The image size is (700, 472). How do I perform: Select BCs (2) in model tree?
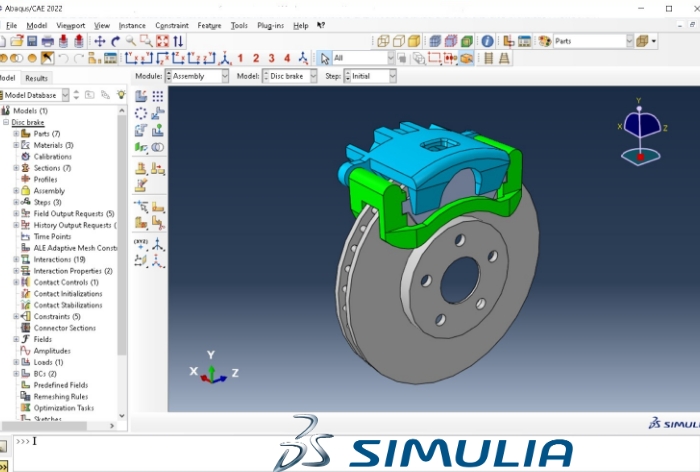pos(45,374)
